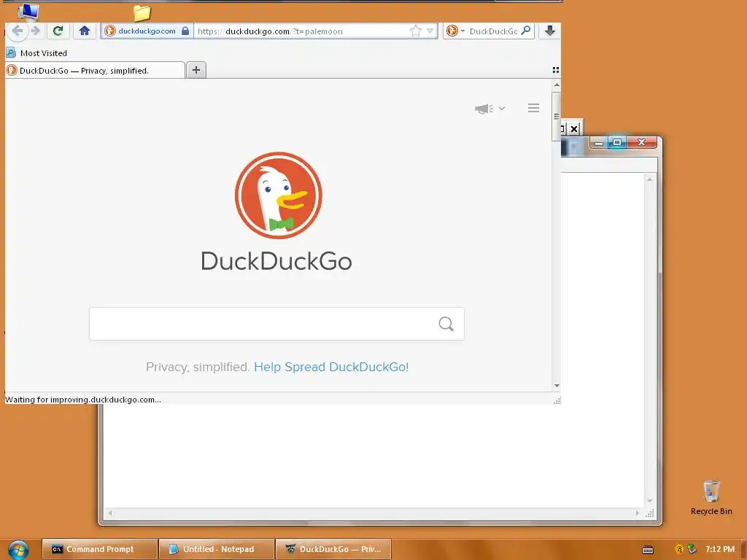Reload the page with refresh icon

pos(58,31)
